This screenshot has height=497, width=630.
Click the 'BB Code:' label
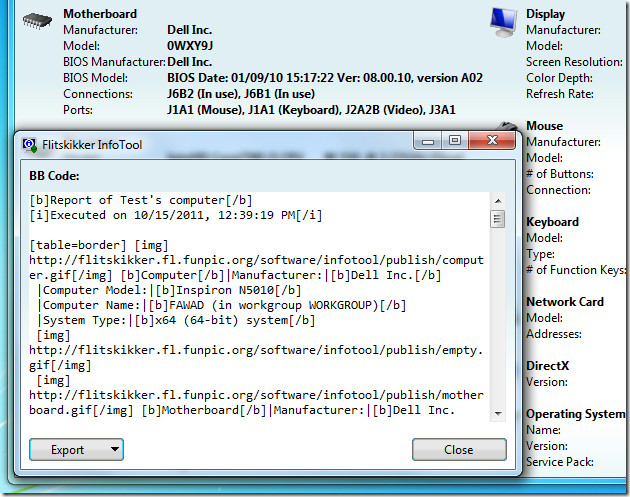tap(54, 176)
